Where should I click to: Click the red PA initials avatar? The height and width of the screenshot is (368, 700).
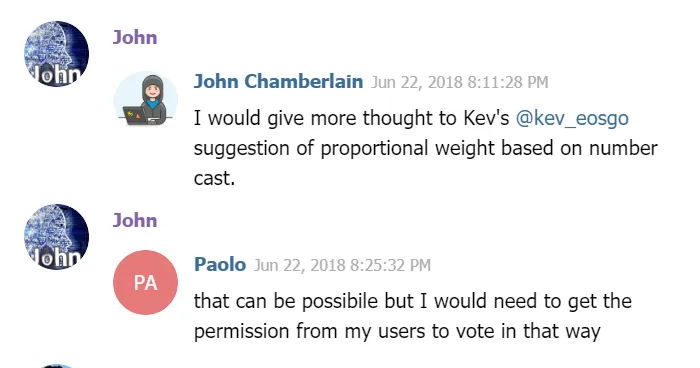coord(146,282)
